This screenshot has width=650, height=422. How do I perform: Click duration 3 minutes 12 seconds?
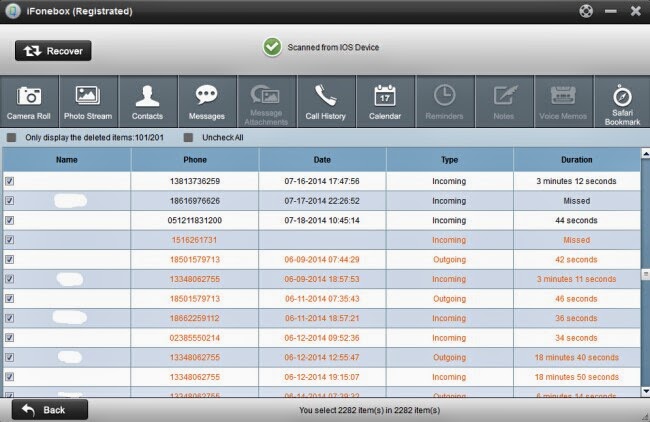[x=576, y=181]
